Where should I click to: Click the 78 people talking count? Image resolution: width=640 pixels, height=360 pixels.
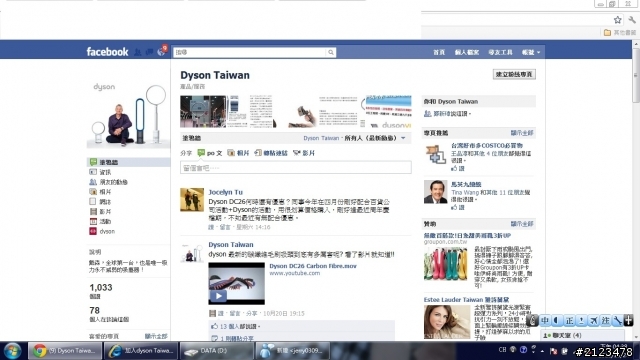(95, 310)
